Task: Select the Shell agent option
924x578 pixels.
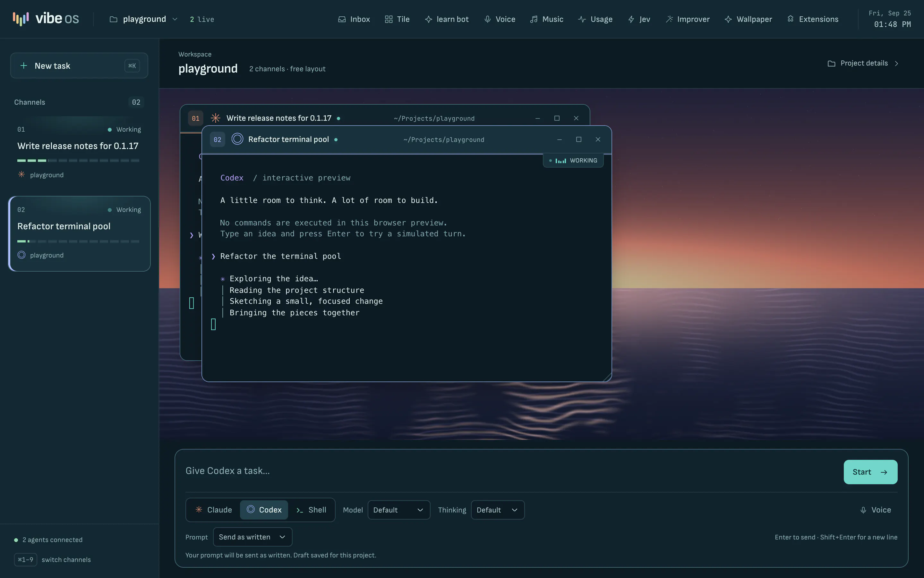Action: [311, 510]
